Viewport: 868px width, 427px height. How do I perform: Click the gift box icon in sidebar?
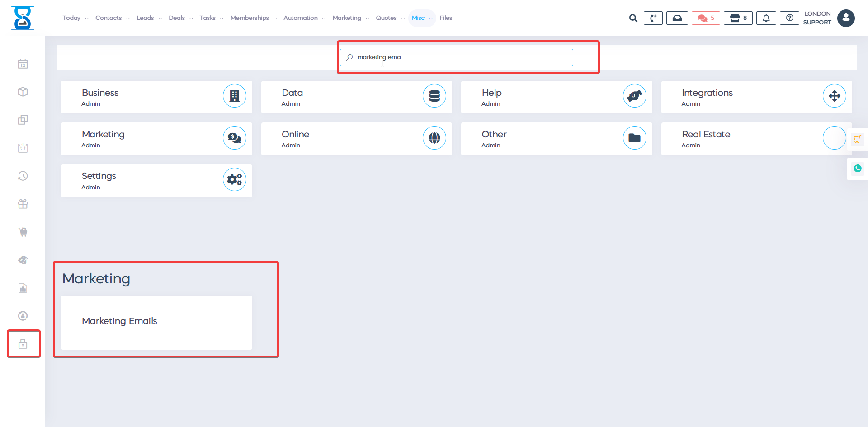pyautogui.click(x=23, y=204)
